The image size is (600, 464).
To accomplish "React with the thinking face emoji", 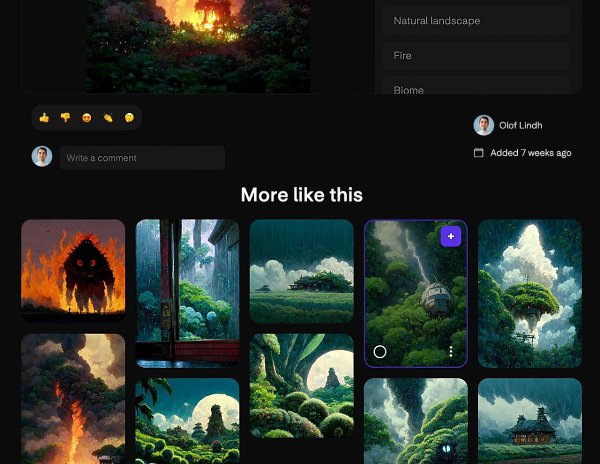I will tap(129, 118).
